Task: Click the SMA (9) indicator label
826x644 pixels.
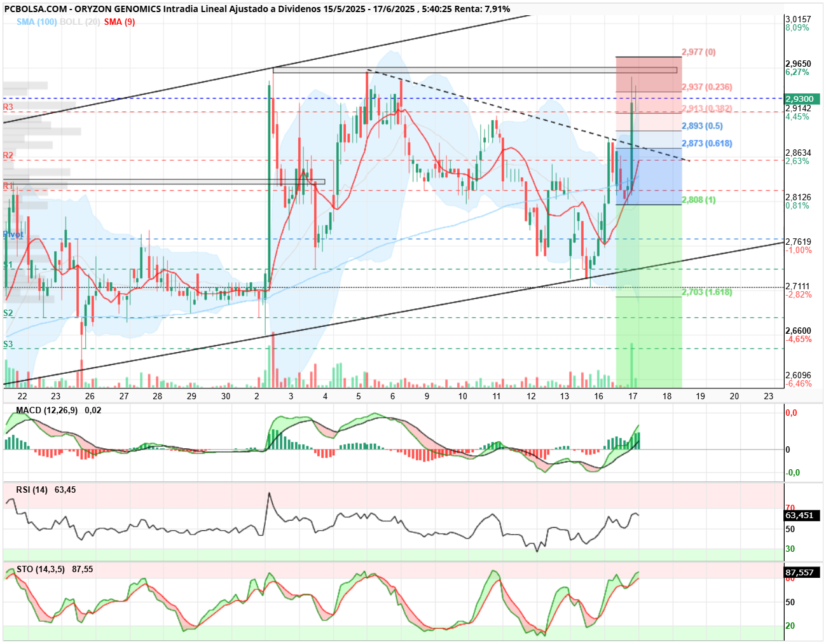Action: point(120,22)
